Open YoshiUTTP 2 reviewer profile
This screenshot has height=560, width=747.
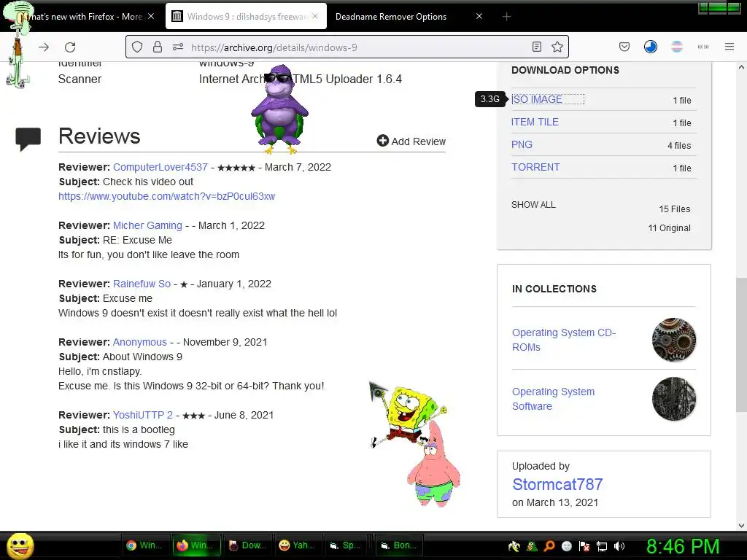(142, 415)
